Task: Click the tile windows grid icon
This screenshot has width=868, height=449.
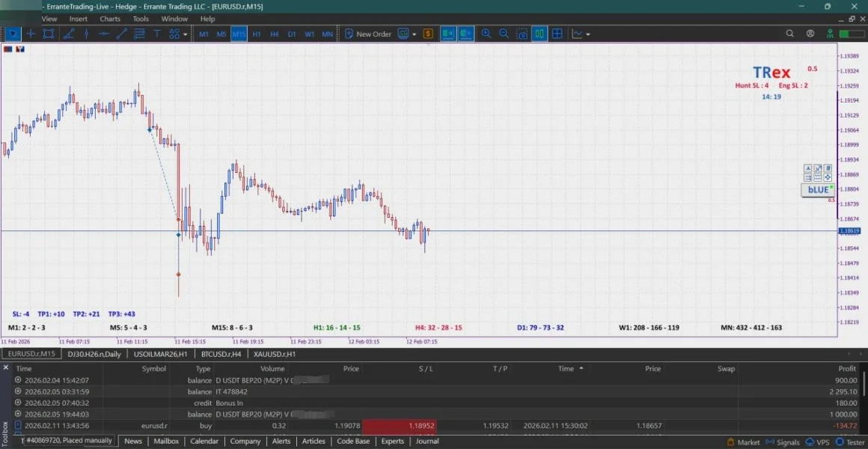Action: click(x=557, y=34)
